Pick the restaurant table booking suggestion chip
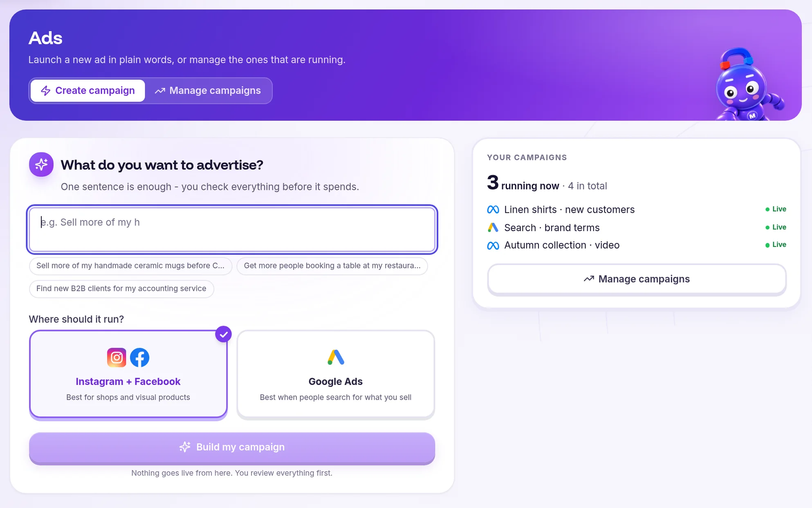Viewport: 812px width, 508px height. click(332, 266)
